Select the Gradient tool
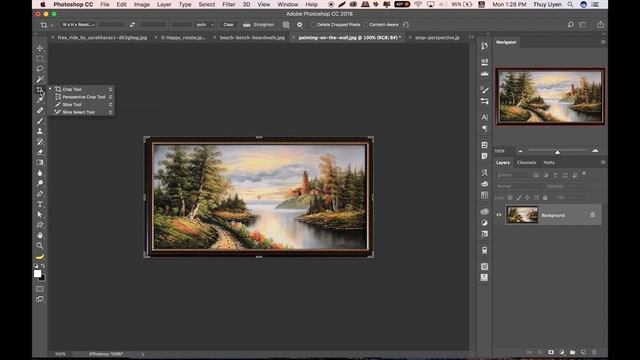This screenshot has height=360, width=640. pos(40,162)
